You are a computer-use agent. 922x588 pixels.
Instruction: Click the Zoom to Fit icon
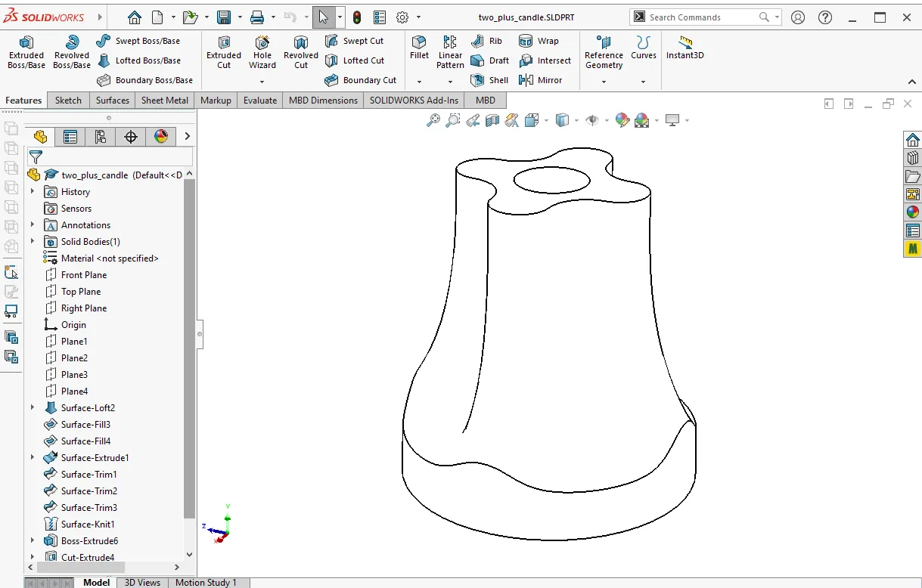[x=433, y=119]
